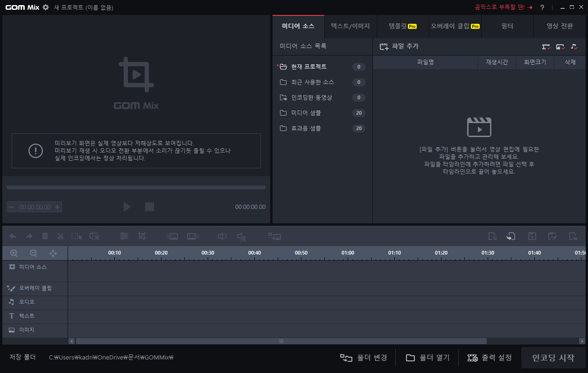Save project using the floppy disk icon
Viewport: 588px width, 373px height.
[532, 236]
